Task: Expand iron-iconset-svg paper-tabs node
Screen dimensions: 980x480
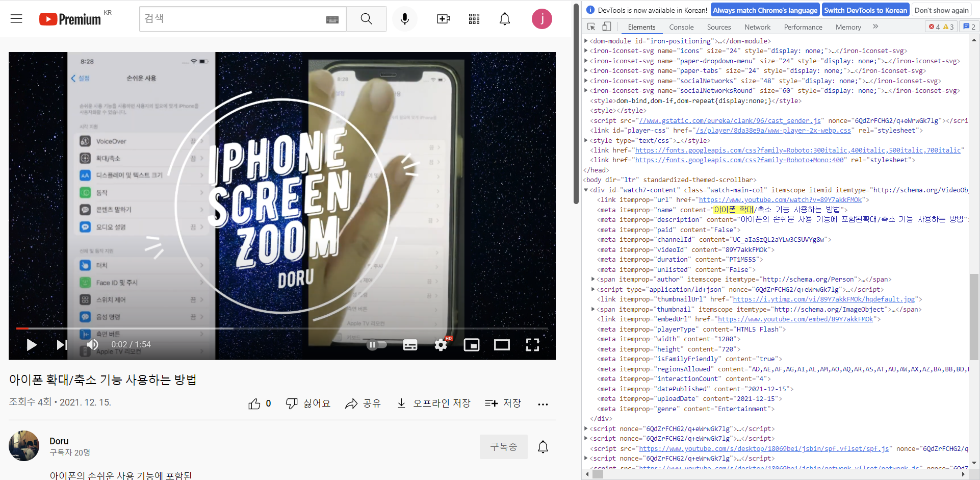Action: click(586, 71)
